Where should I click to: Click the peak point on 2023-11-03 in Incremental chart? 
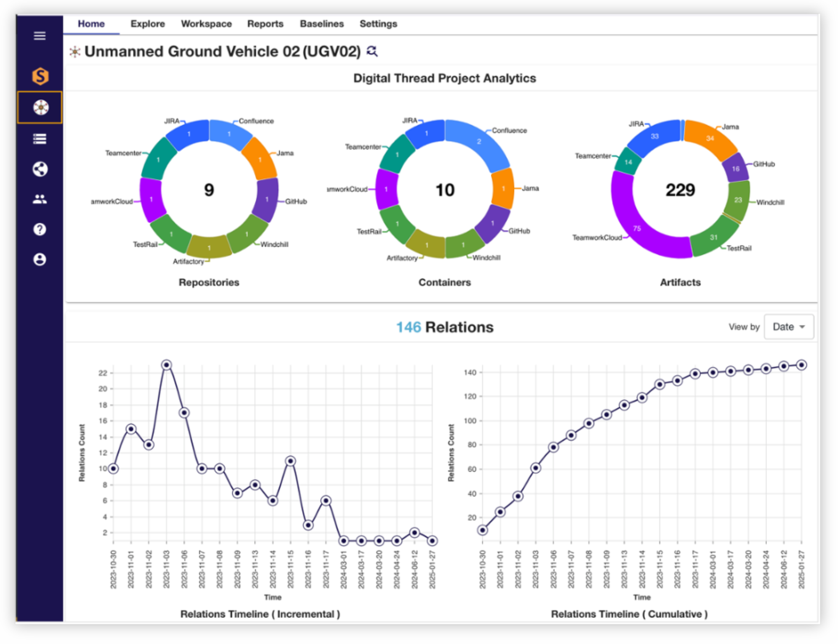coord(167,365)
